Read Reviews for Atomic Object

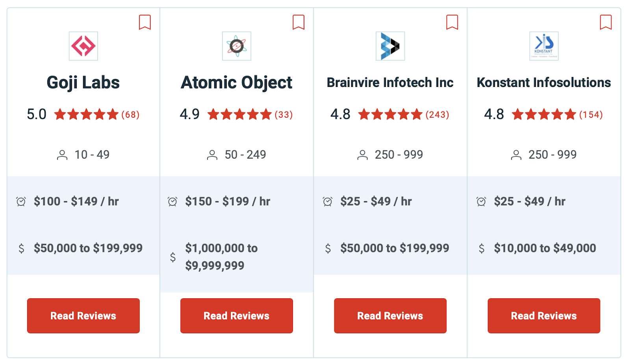click(237, 316)
